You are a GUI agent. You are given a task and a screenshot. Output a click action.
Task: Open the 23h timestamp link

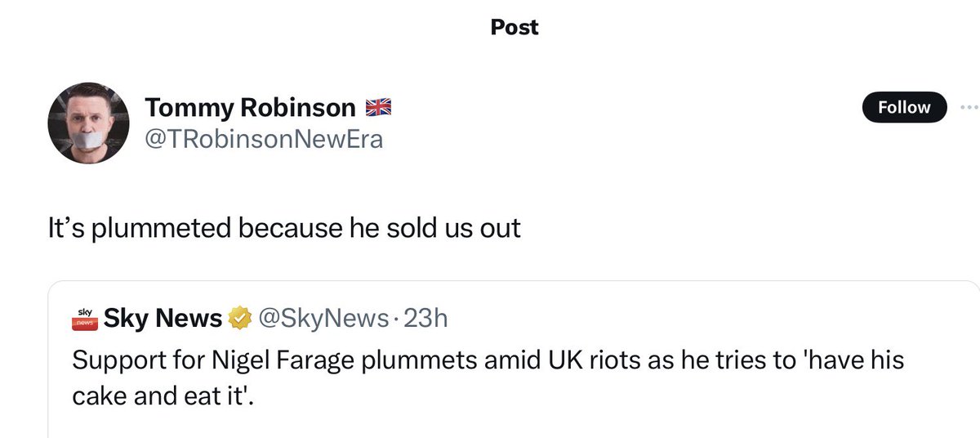pos(425,318)
